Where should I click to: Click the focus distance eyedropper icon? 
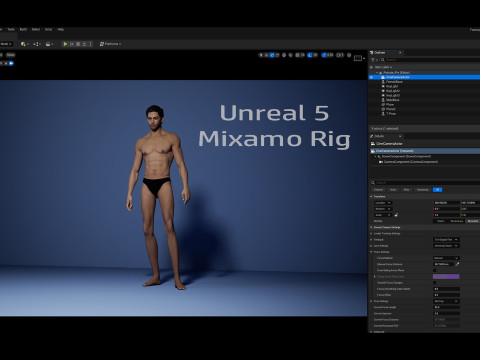pos(457,264)
